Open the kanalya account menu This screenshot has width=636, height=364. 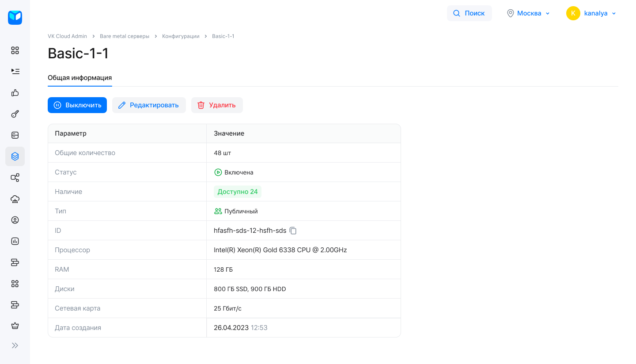click(x=591, y=13)
